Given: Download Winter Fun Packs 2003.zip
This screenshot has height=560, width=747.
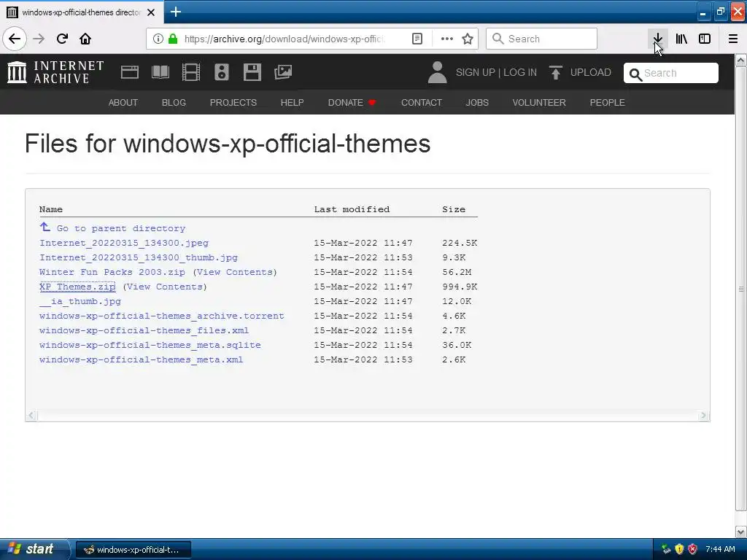Looking at the screenshot, I should tap(112, 272).
